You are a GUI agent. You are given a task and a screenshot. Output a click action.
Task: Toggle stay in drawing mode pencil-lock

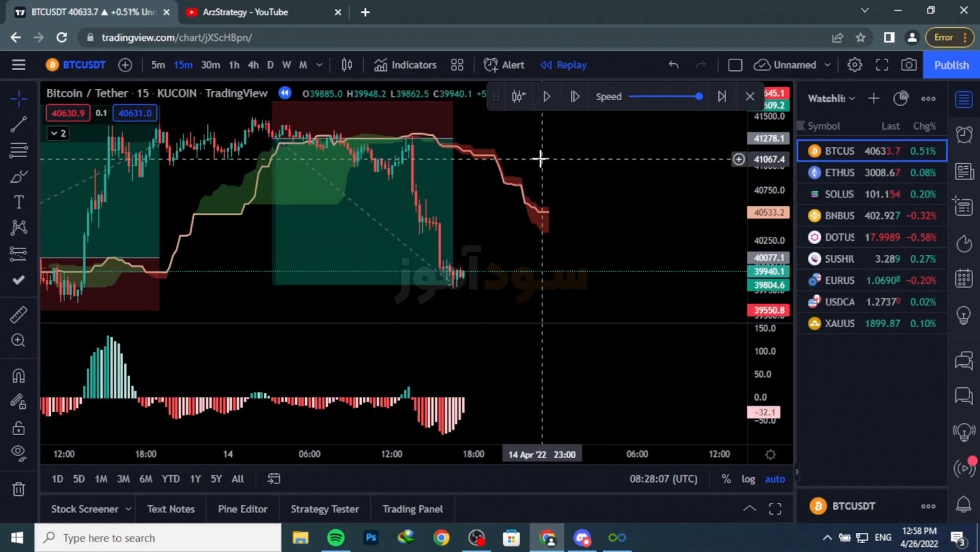[19, 401]
